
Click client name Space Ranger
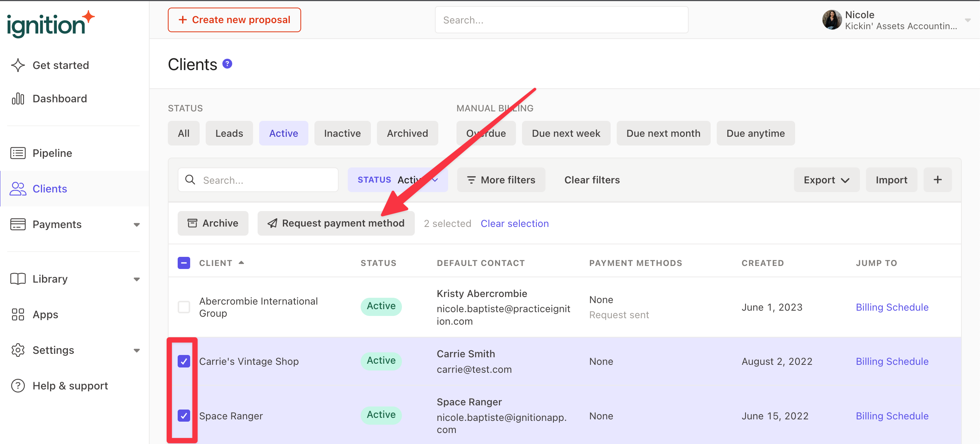[231, 416]
